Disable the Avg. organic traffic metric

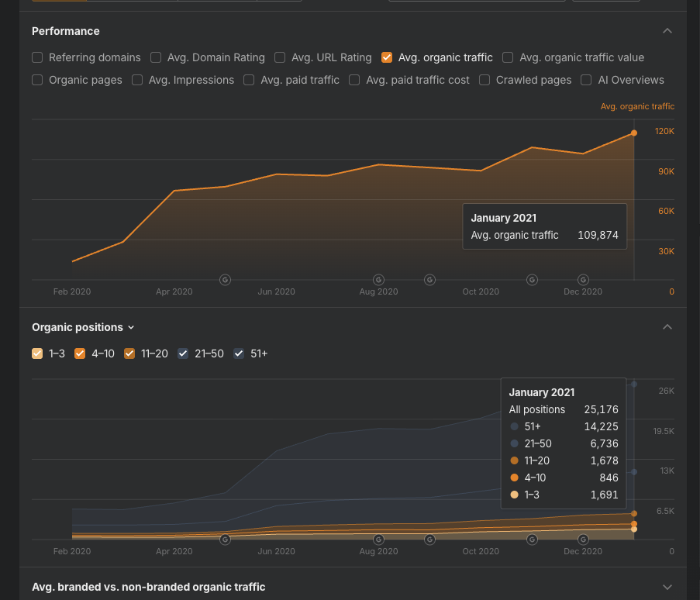[x=386, y=57]
